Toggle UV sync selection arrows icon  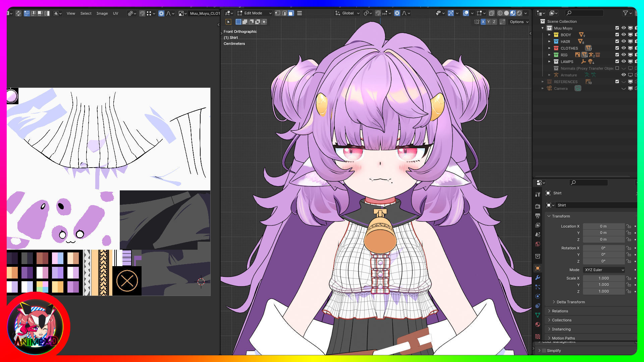[x=18, y=13]
